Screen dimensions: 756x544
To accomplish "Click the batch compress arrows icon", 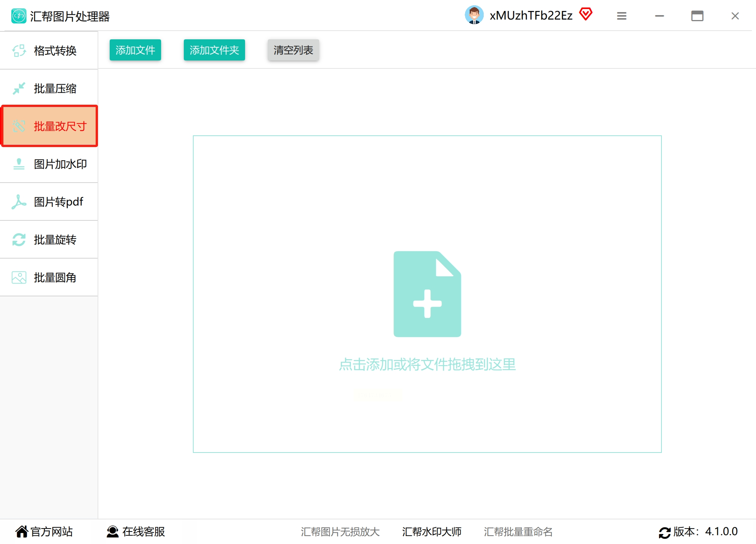I will [x=19, y=88].
